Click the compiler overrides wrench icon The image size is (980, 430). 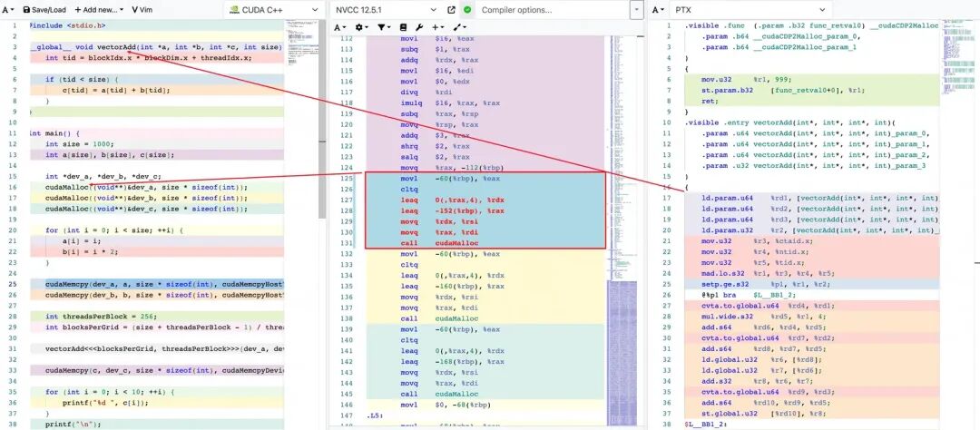tap(419, 27)
